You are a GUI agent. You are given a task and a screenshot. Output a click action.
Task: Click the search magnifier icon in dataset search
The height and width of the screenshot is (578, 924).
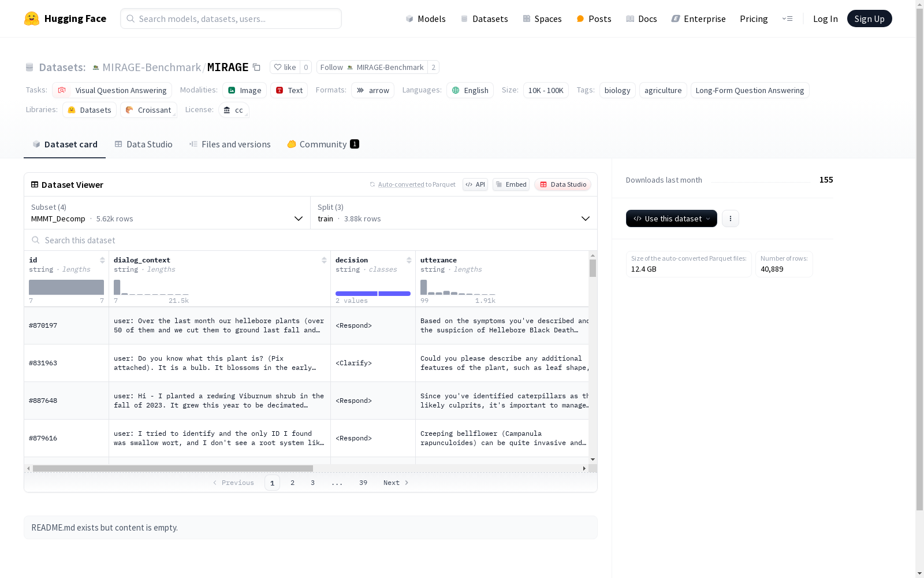pyautogui.click(x=36, y=240)
